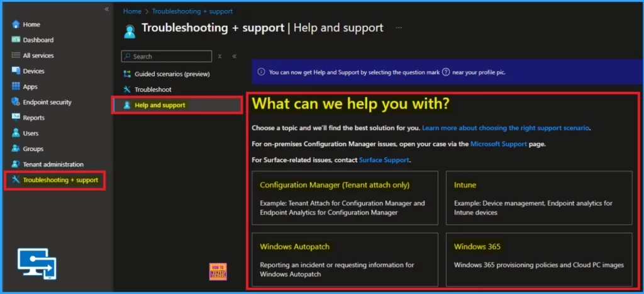The width and height of the screenshot is (644, 294).
Task: Choose the Windows Autopatch topic card
Action: click(345, 259)
